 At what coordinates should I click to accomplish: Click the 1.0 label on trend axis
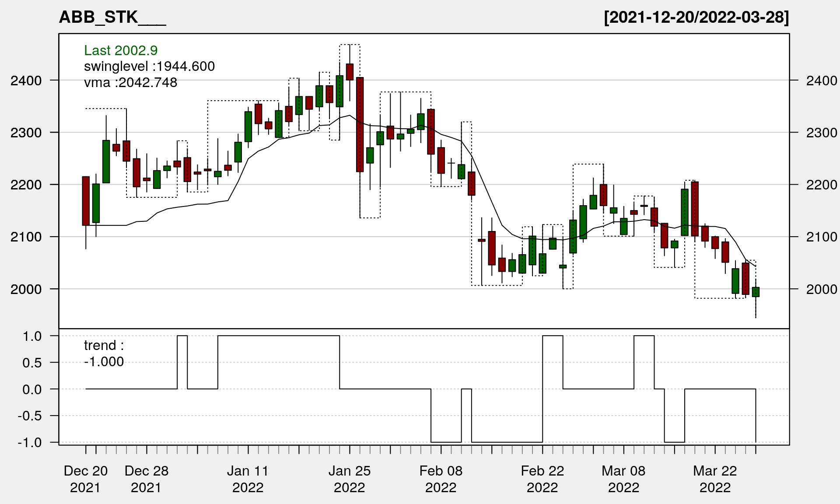(32, 336)
